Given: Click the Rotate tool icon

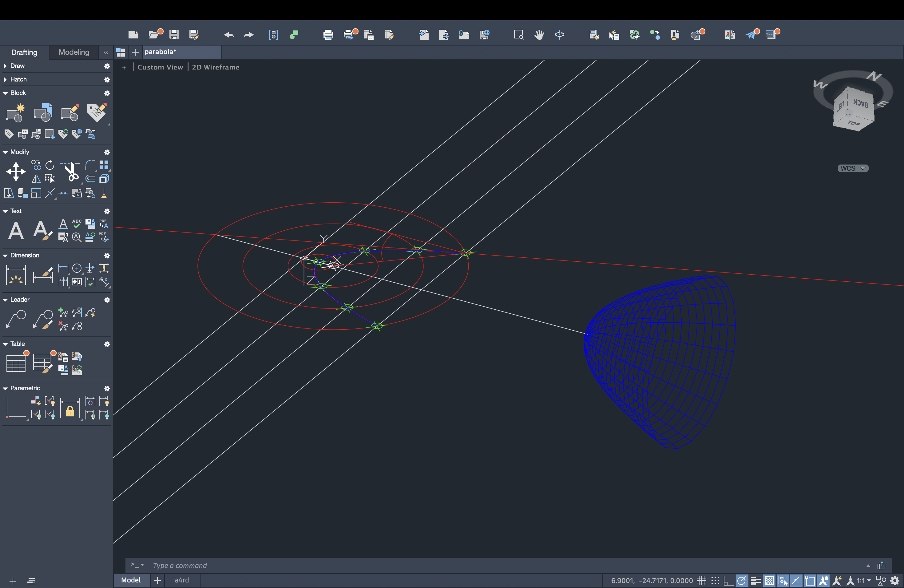Looking at the screenshot, I should (50, 165).
